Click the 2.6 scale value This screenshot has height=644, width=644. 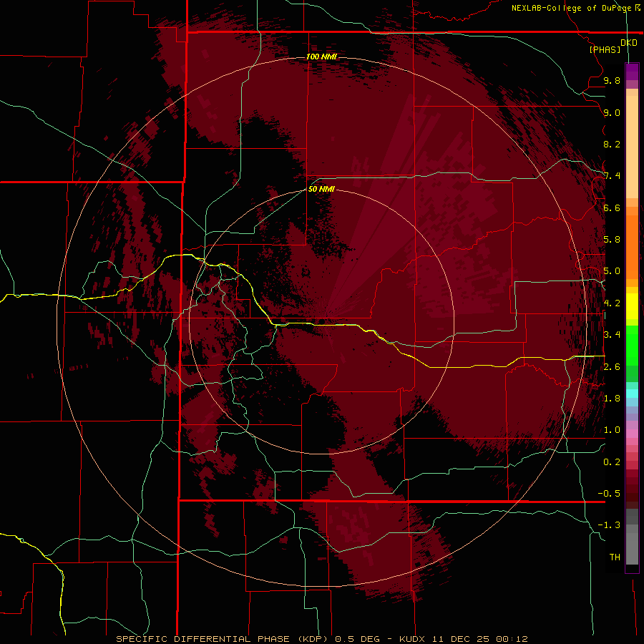click(x=612, y=367)
